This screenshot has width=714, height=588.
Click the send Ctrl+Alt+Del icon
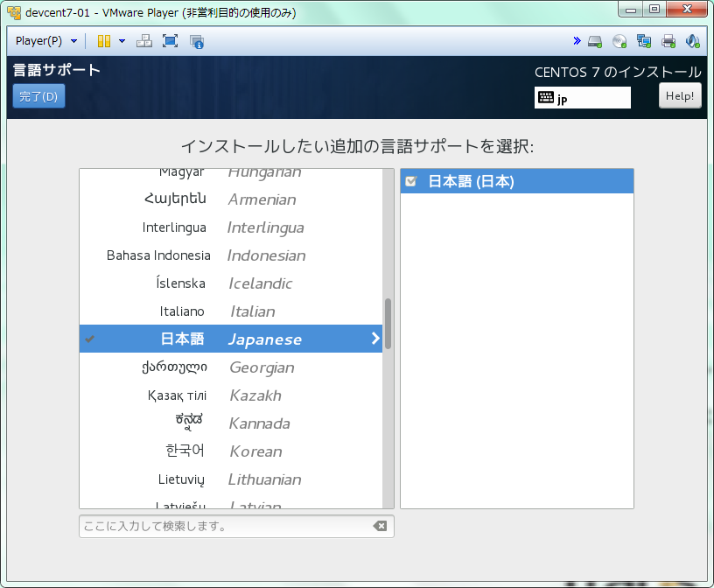145,41
